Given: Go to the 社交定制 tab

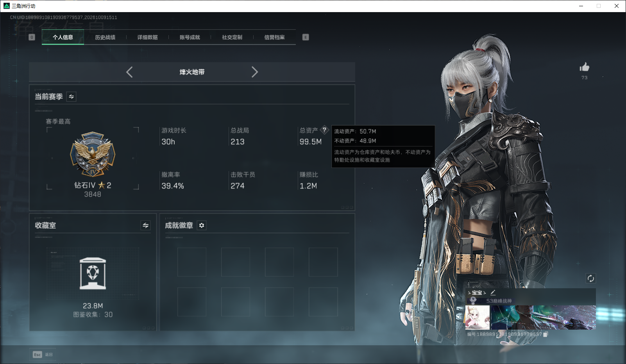Looking at the screenshot, I should (232, 37).
